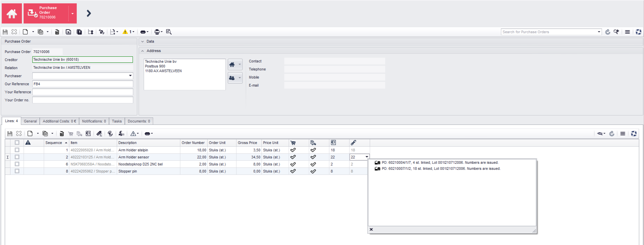644x245 pixels.
Task: Click the Description column header
Action: (148, 143)
